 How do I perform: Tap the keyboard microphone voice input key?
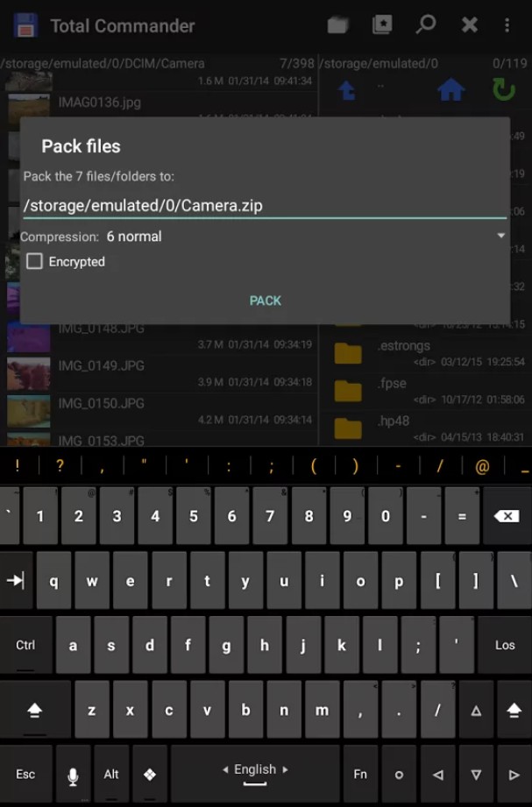tap(73, 775)
